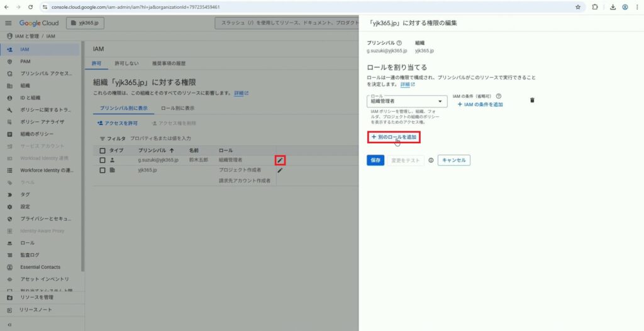Screen dimensions: 644x331
Task: Click help icon next to IAM の条件
Action: click(499, 96)
